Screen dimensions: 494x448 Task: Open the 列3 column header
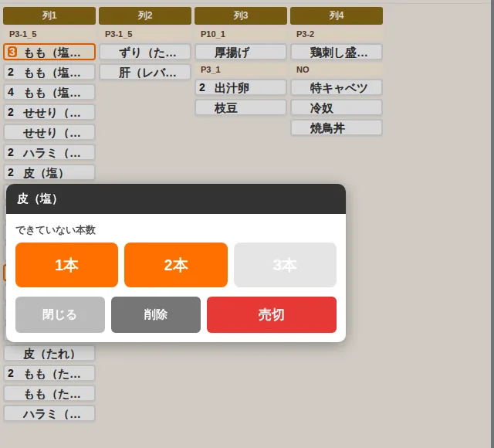241,15
